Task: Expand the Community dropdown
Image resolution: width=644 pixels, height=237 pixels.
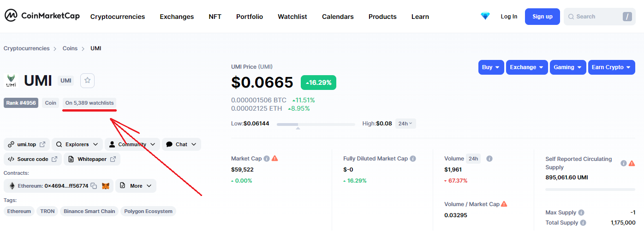Action: (x=132, y=144)
